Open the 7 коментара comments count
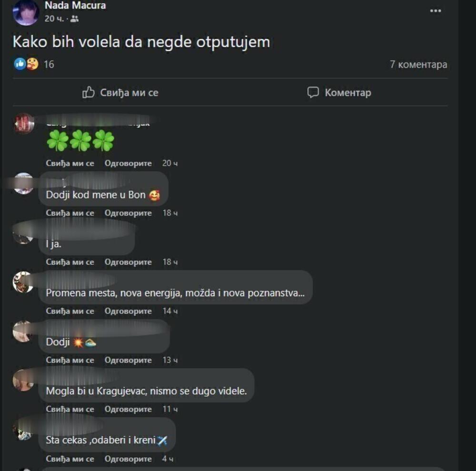The image size is (476, 471). pyautogui.click(x=418, y=64)
